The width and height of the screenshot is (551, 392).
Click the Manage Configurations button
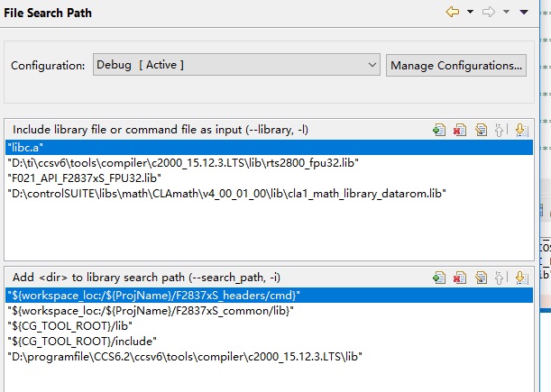tap(456, 65)
